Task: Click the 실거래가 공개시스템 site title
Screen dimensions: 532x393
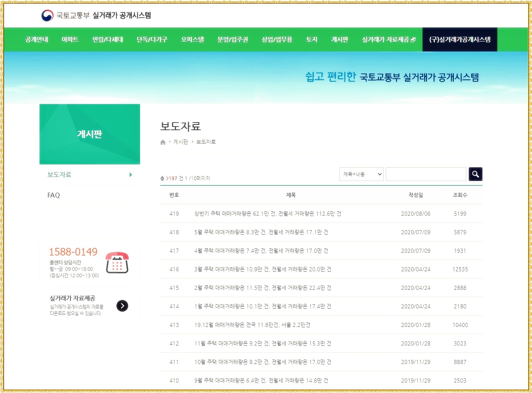Action: click(122, 15)
